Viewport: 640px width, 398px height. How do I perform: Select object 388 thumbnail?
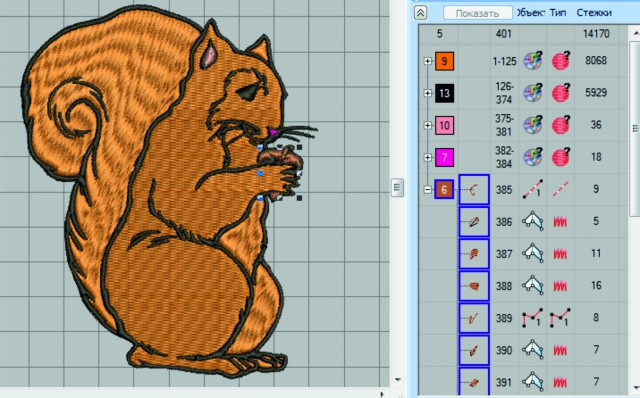coord(474,286)
